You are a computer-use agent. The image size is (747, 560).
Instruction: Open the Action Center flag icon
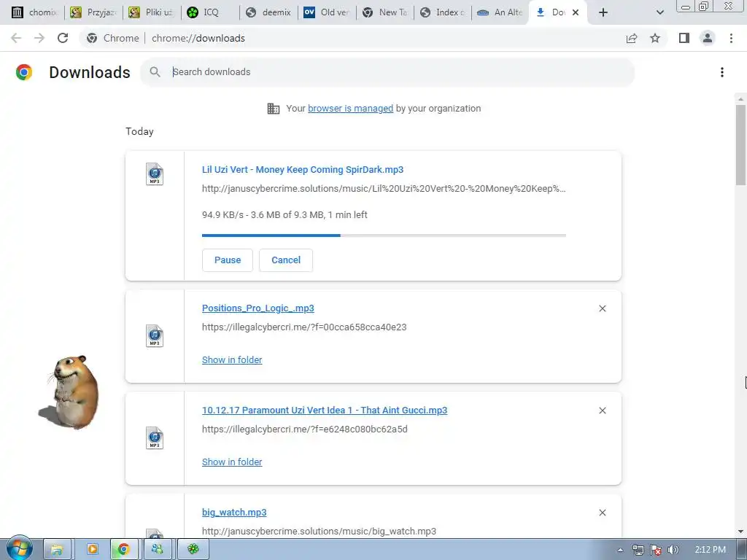(656, 550)
